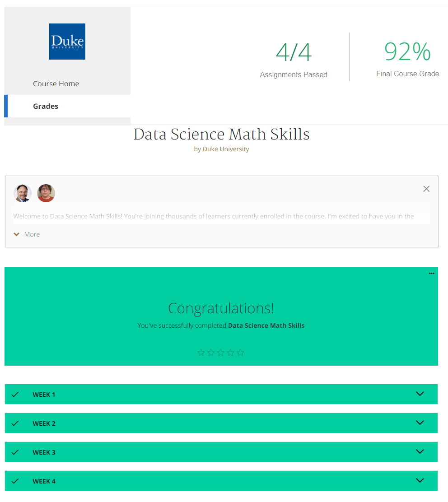The image size is (448, 502).
Task: Click the 92% final course grade
Action: (x=407, y=52)
